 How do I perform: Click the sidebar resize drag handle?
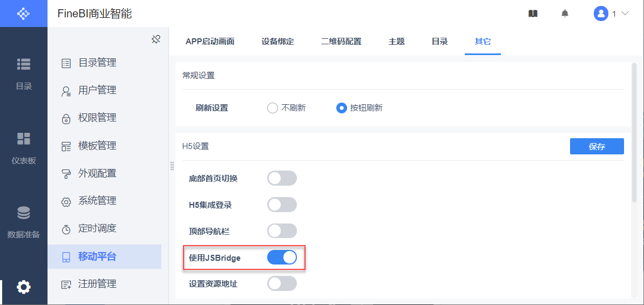172,166
